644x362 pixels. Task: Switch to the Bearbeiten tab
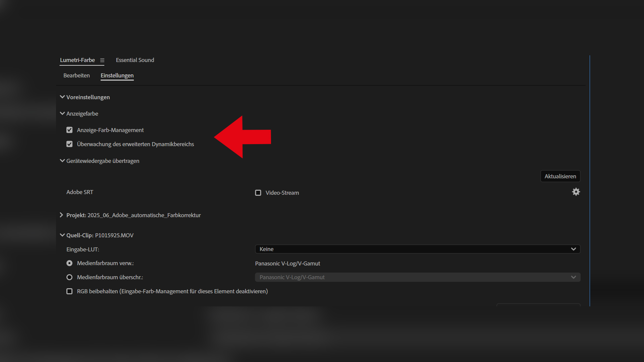76,75
